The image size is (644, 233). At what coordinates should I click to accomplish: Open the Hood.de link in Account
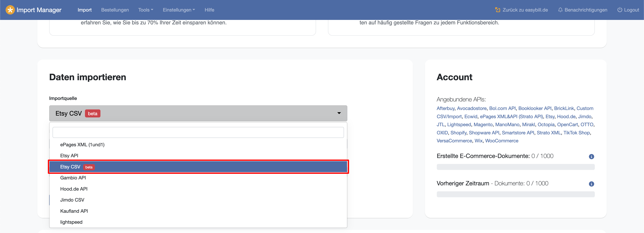(566, 117)
